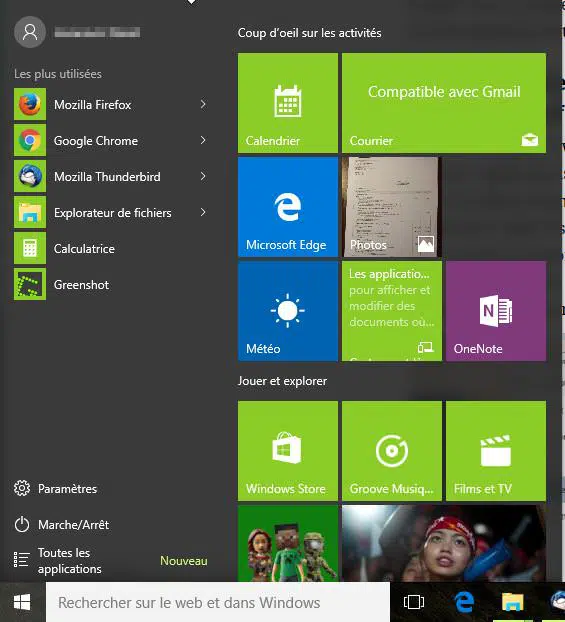Screen dimensions: 565x622
Task: Click the Greenshot icon
Action: 30,284
